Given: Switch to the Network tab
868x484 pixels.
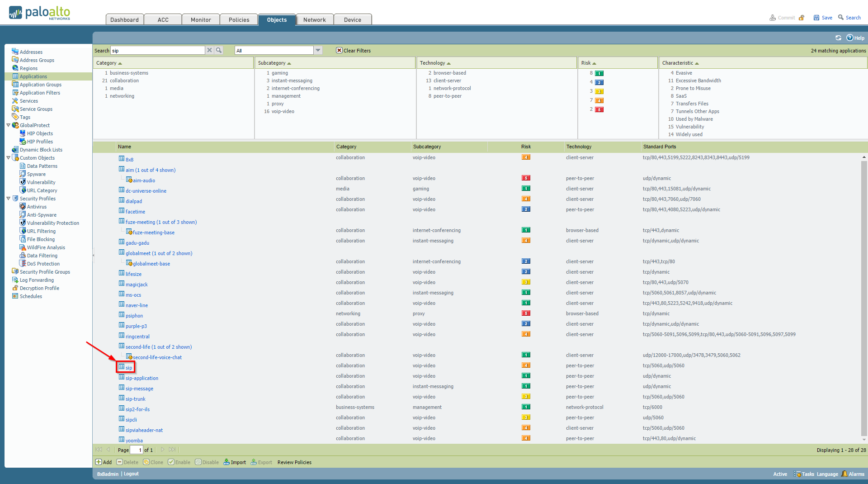Looking at the screenshot, I should coord(315,19).
